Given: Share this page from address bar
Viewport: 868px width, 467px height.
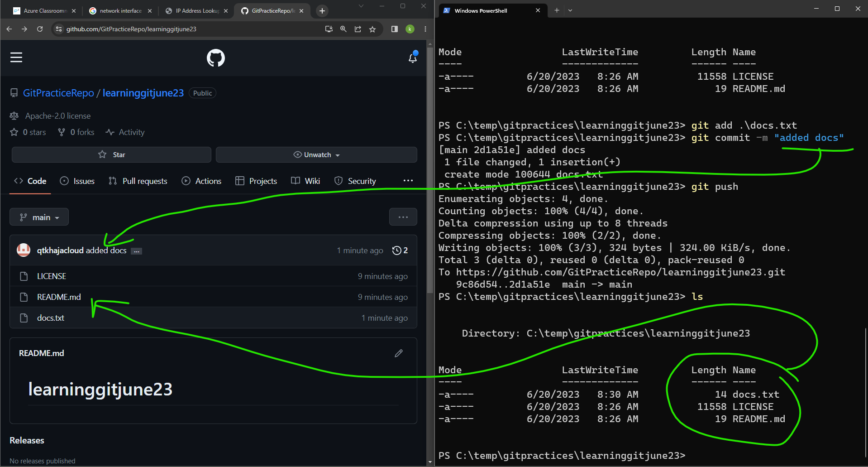Looking at the screenshot, I should click(x=358, y=29).
